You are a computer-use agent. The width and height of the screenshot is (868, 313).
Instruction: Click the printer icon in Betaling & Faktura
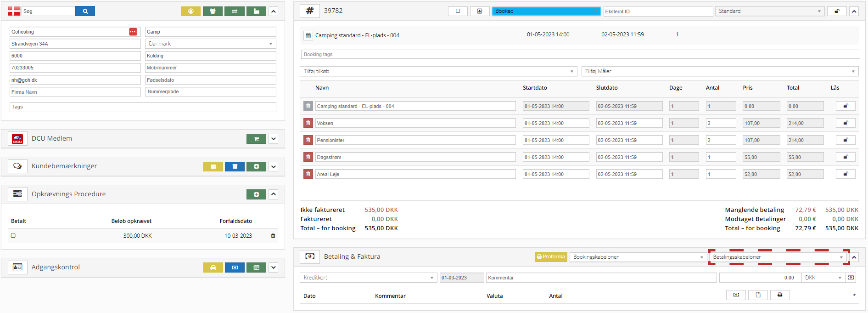pyautogui.click(x=779, y=295)
